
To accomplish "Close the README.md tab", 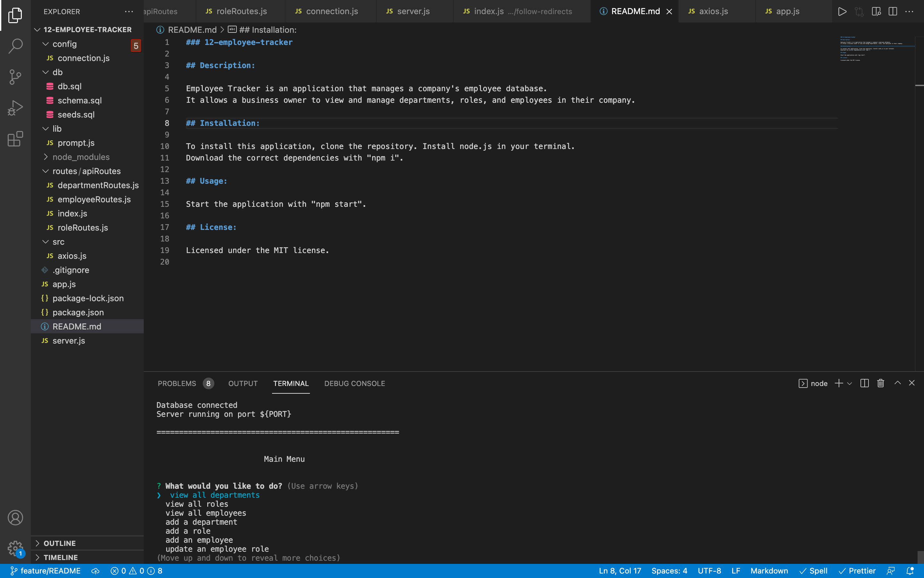I will coord(669,12).
